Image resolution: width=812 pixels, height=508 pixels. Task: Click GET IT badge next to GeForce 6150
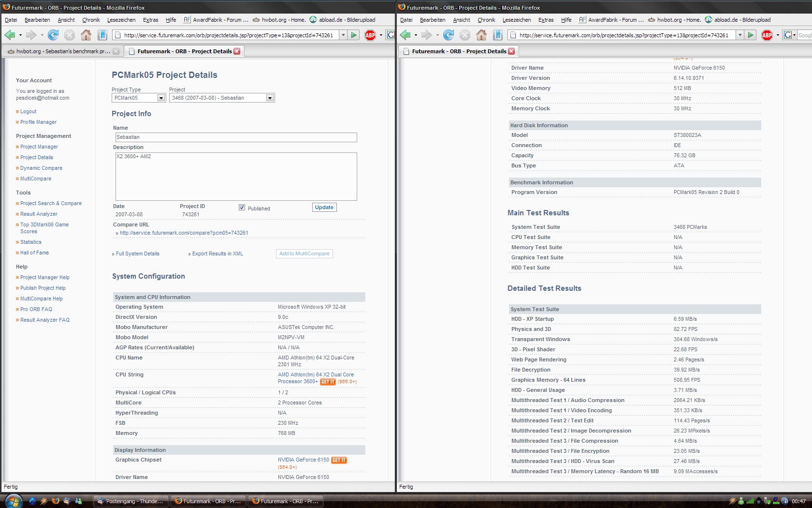tap(339, 460)
